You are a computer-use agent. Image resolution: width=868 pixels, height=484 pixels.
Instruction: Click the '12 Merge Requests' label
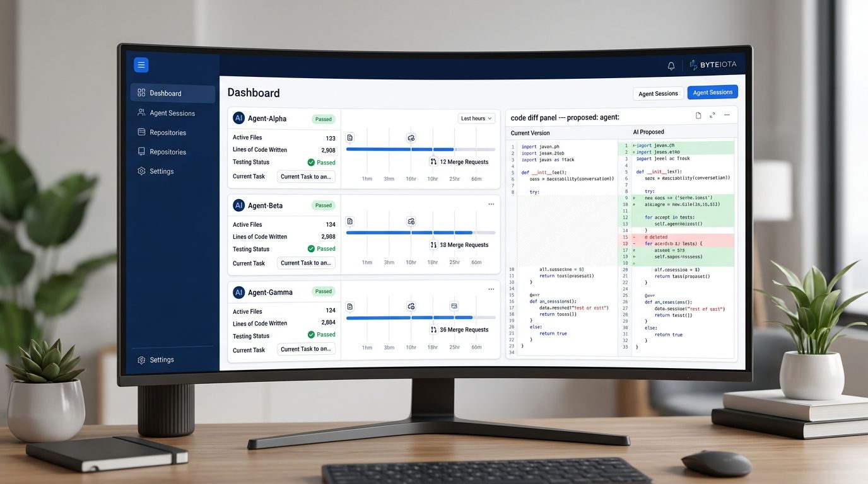pos(464,162)
